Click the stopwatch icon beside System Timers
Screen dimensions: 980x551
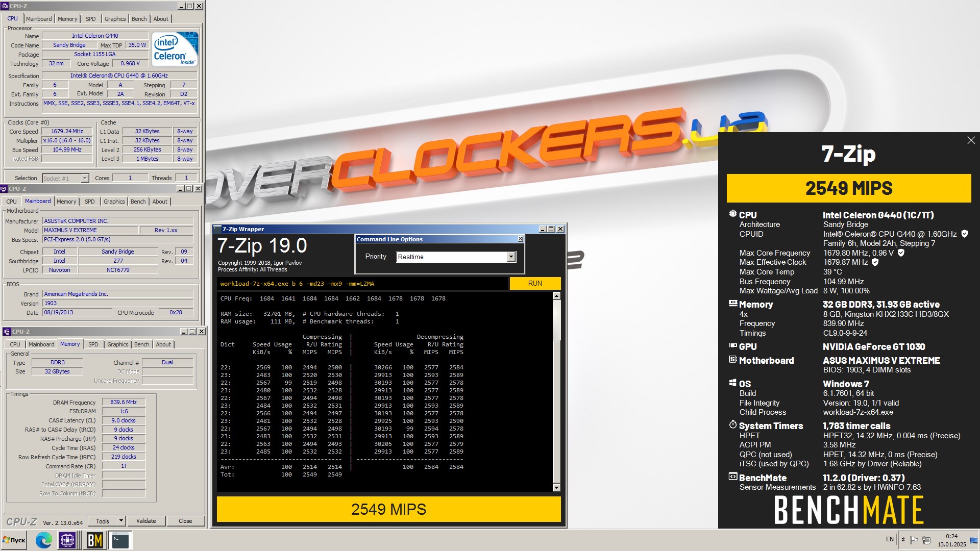pyautogui.click(x=733, y=424)
